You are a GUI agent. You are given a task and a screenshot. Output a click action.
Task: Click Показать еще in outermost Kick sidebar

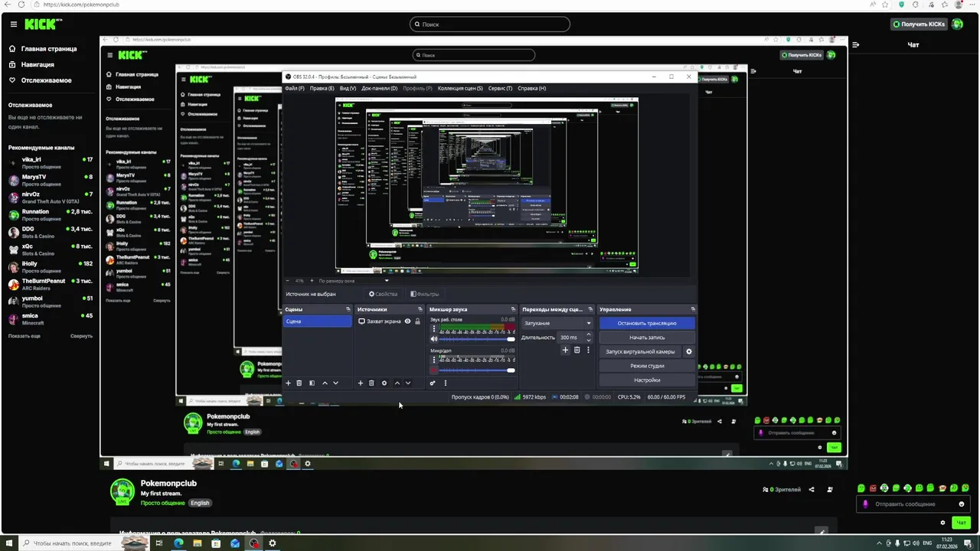[x=24, y=336]
